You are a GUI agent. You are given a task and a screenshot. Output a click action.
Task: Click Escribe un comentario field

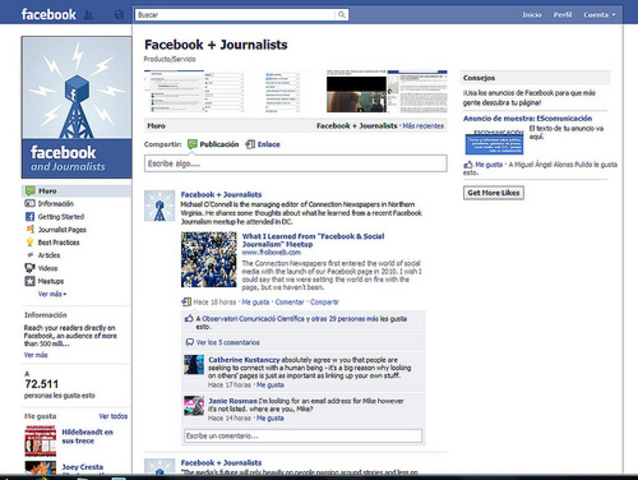(x=303, y=436)
